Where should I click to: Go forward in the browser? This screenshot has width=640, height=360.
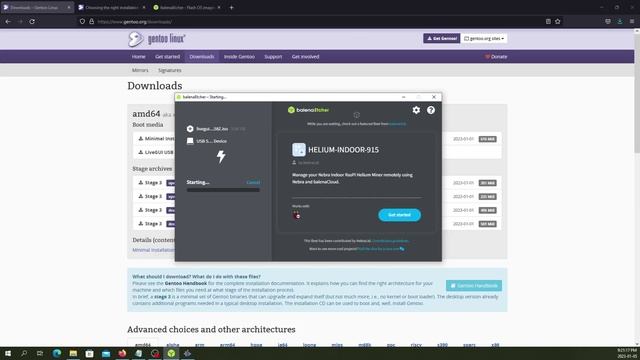(20, 22)
